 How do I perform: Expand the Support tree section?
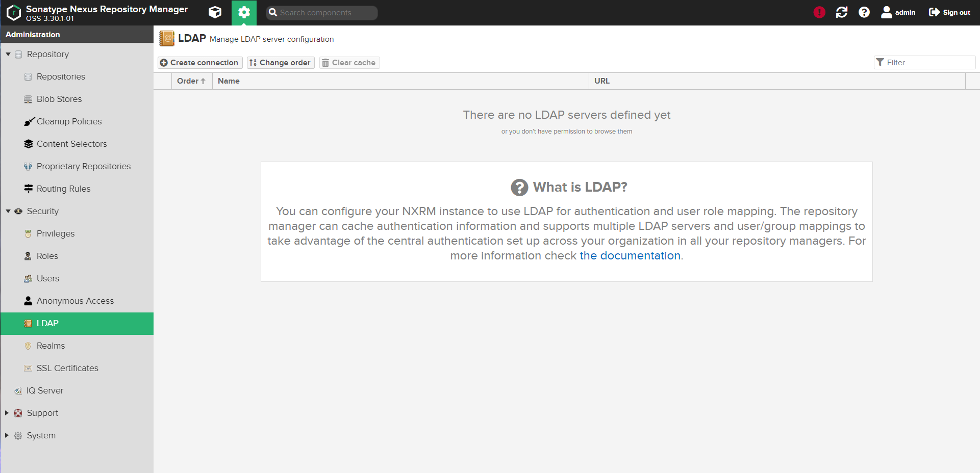point(7,413)
